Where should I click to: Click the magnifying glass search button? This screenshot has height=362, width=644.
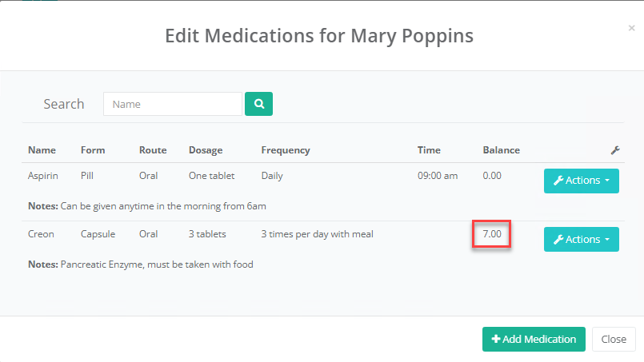(258, 104)
